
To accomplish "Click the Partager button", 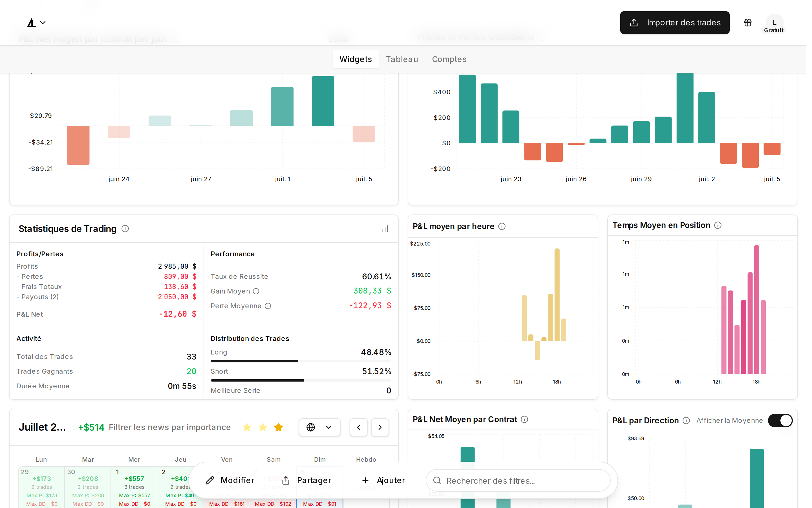I will (x=307, y=480).
